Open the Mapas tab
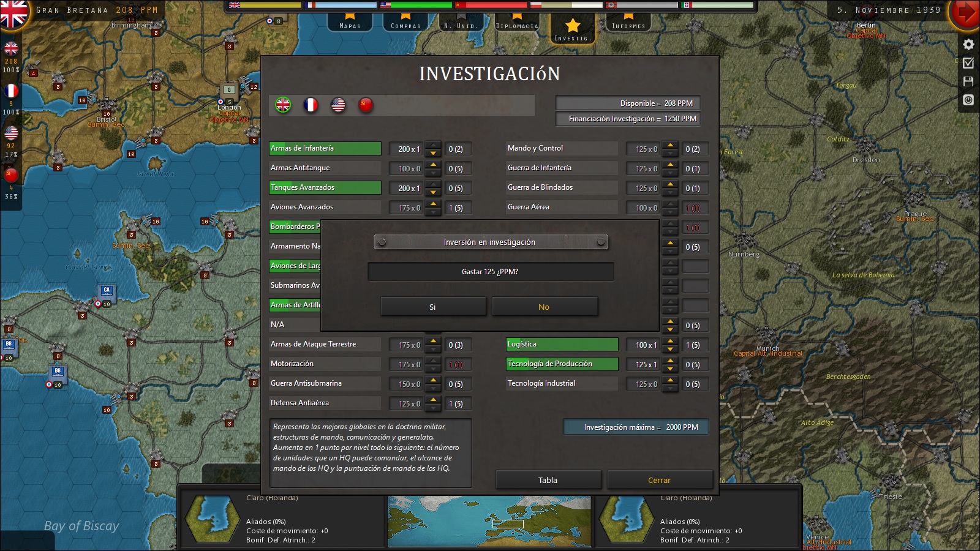 click(350, 23)
